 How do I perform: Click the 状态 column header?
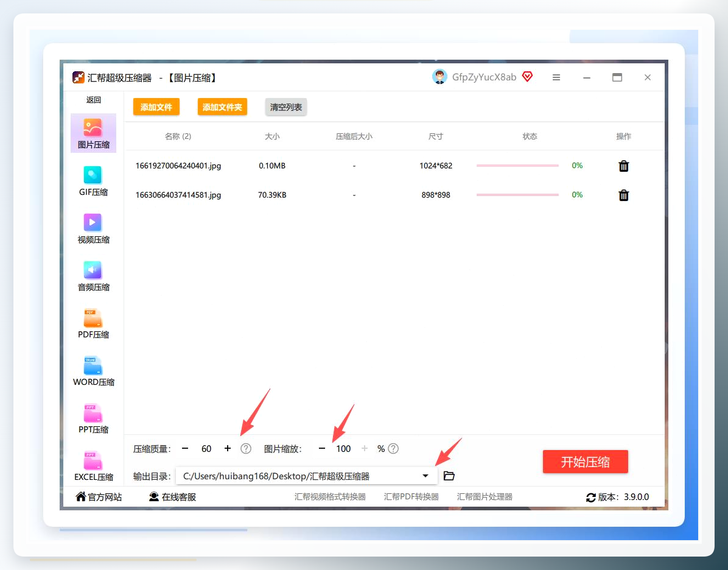(530, 136)
